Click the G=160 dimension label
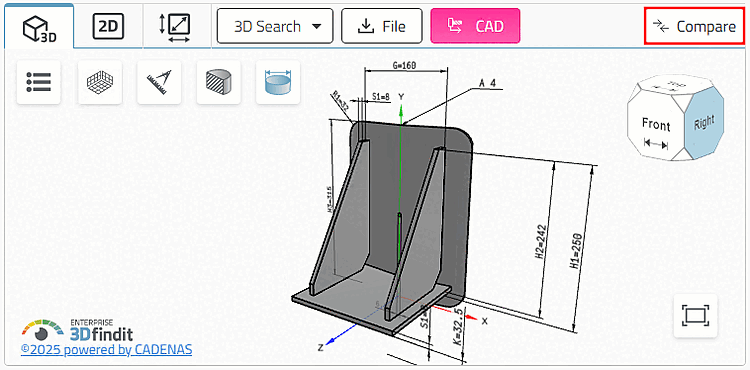This screenshot has width=750, height=370. [x=405, y=66]
